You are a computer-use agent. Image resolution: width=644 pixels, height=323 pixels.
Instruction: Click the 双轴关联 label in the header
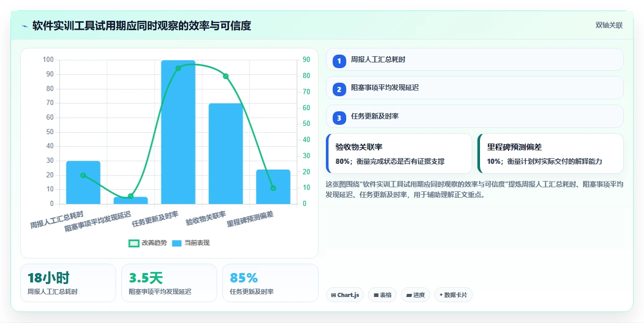point(609,25)
